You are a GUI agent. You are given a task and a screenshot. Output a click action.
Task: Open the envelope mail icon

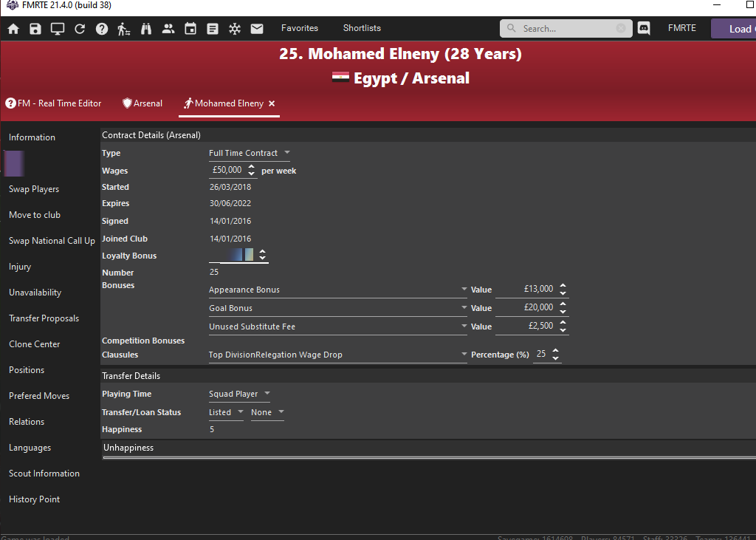[x=257, y=29]
